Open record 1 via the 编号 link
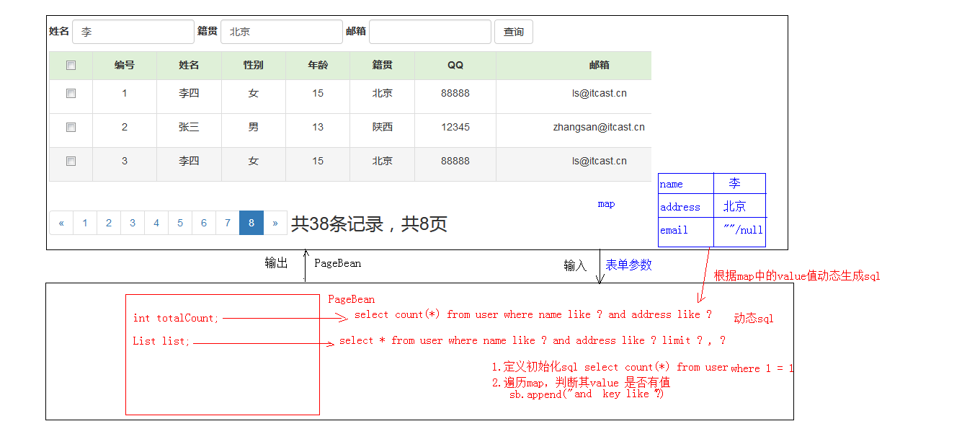980x447 pixels. [x=124, y=93]
